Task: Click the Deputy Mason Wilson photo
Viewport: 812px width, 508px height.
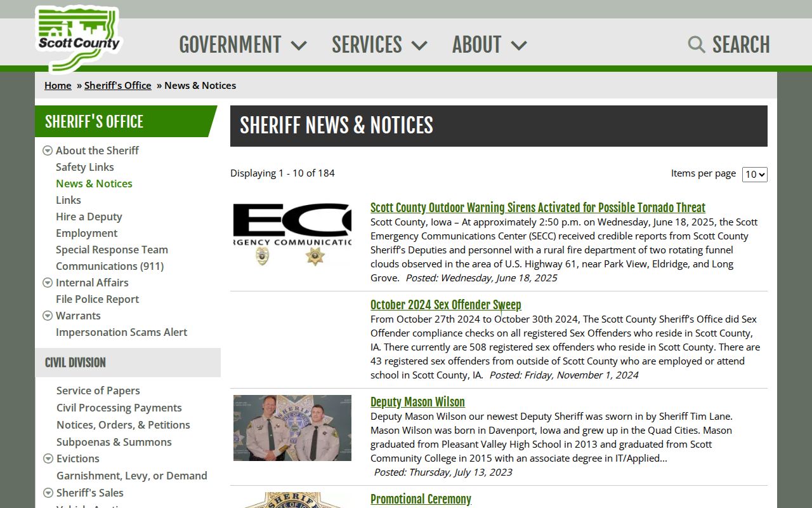Action: [292, 428]
